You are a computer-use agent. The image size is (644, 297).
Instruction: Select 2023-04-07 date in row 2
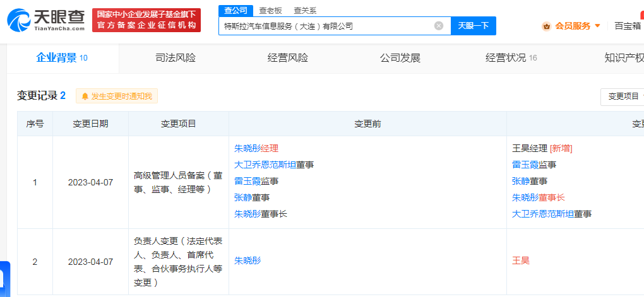(90, 262)
